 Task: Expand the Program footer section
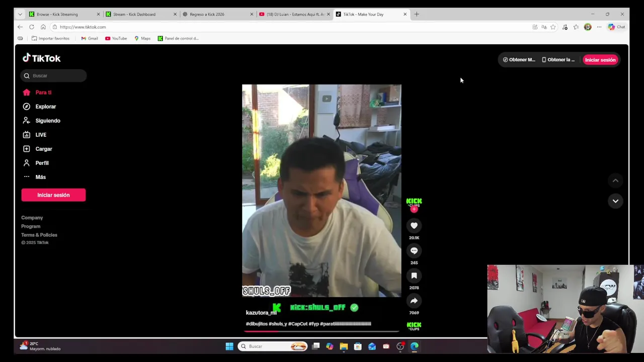coord(31,226)
